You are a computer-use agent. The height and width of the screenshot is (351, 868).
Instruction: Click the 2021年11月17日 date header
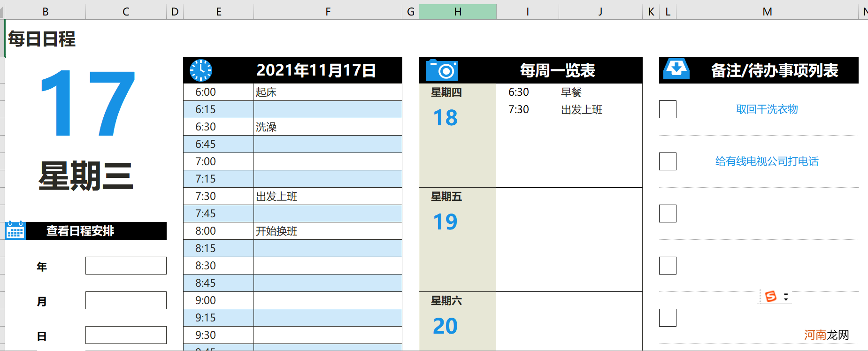(316, 70)
